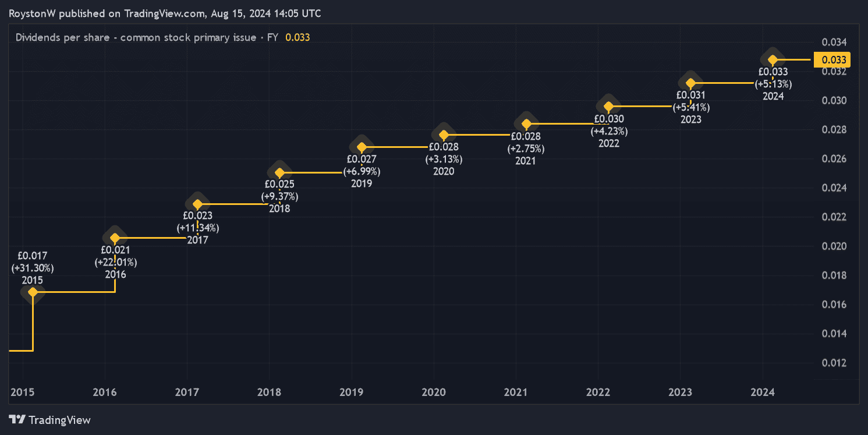Screen dimensions: 868x435
Task: Click the 2022 diamond marker
Action: point(608,107)
